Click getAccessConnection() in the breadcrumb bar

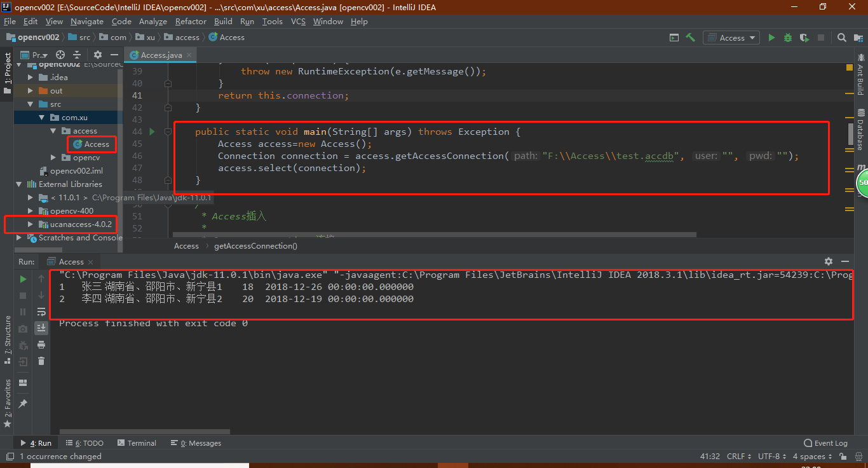tap(255, 245)
